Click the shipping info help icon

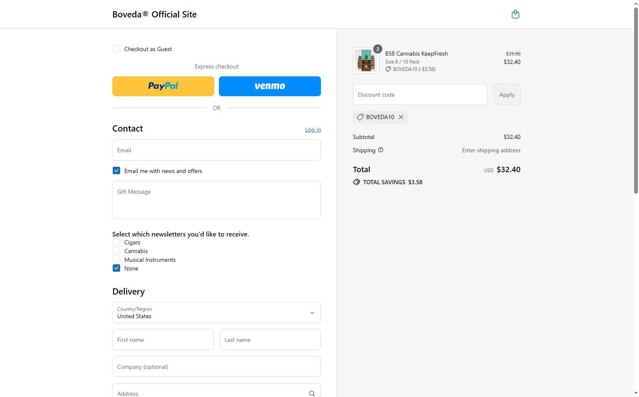(x=381, y=150)
